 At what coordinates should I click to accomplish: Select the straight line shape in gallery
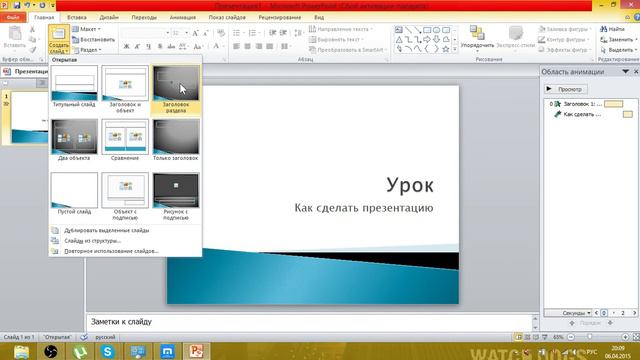[408, 30]
